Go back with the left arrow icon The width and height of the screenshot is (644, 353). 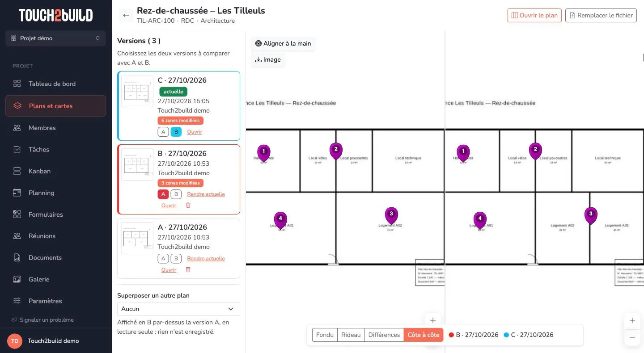(126, 15)
